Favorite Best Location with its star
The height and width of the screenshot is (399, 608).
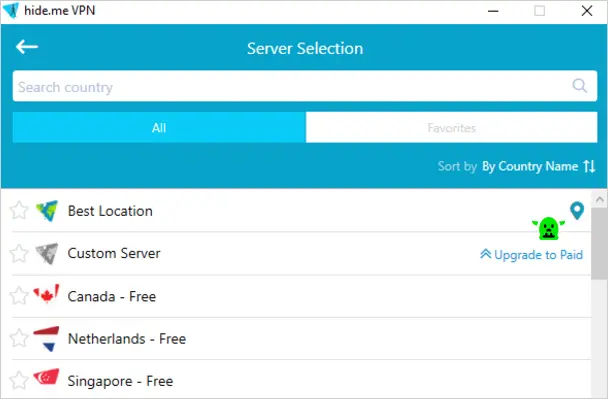coord(19,211)
